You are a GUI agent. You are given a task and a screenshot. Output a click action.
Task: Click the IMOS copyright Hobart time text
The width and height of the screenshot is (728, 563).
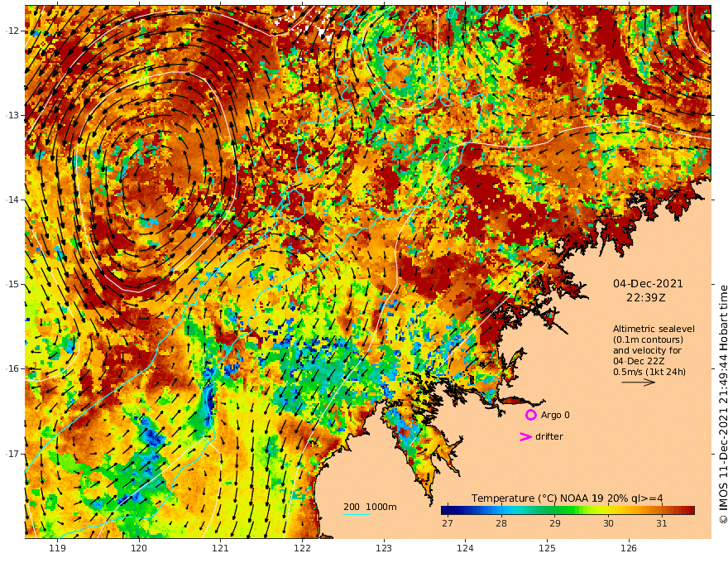pos(722,404)
